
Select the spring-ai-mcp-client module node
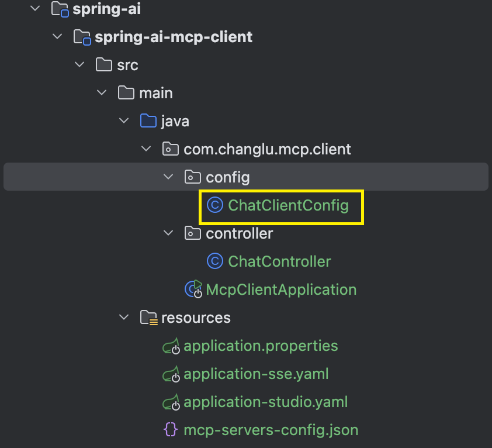point(174,37)
